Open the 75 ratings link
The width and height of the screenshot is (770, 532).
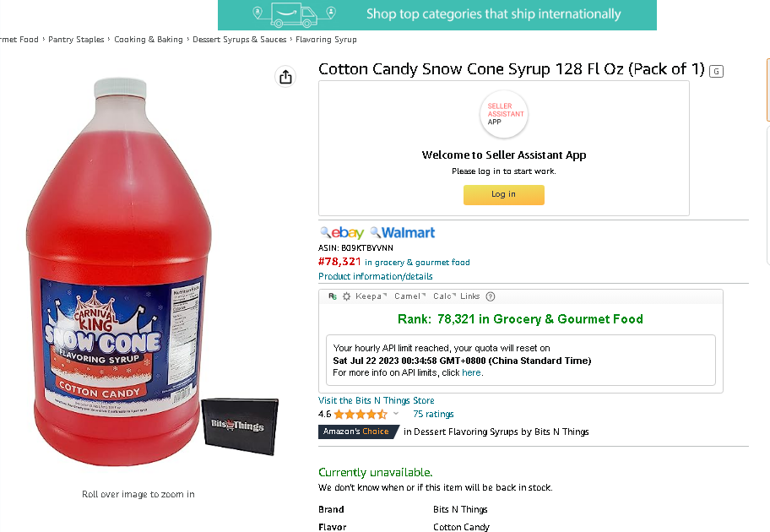[x=433, y=414]
